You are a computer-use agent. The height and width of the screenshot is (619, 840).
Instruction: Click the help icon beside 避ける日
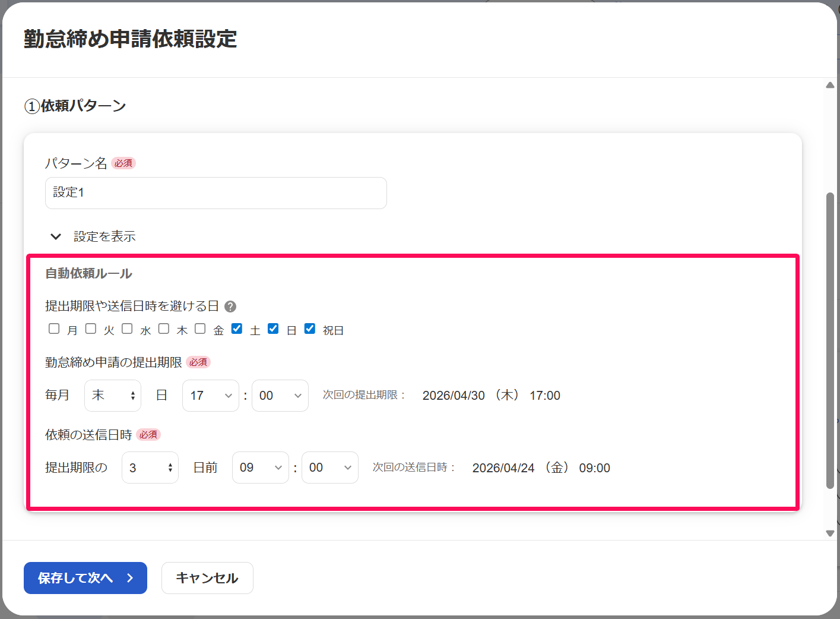230,307
